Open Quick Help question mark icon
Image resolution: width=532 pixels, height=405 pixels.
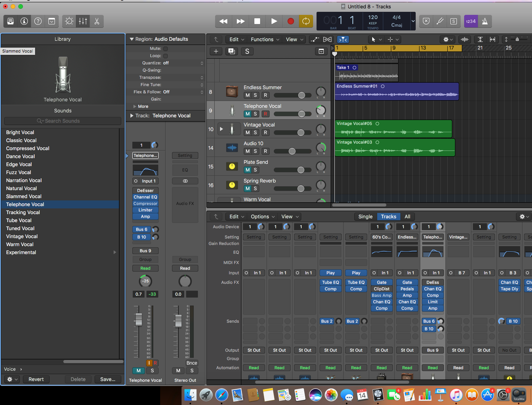click(x=38, y=21)
